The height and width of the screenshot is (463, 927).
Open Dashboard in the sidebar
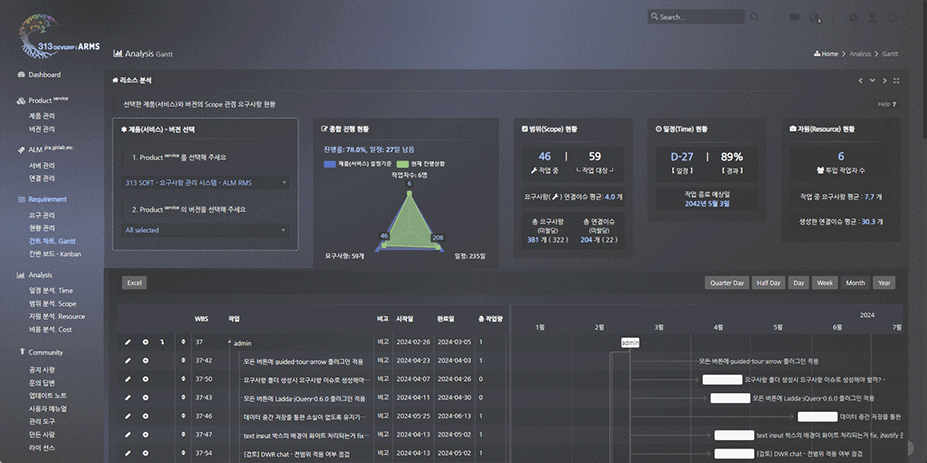44,75
